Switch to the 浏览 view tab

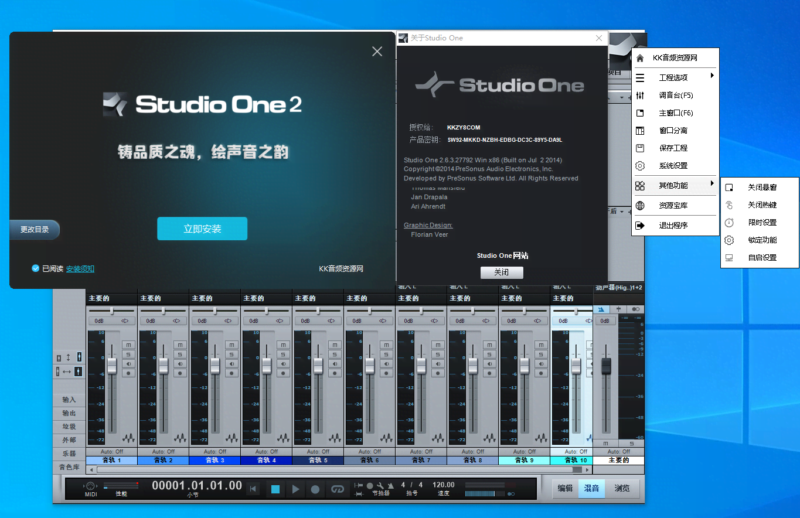[621, 488]
